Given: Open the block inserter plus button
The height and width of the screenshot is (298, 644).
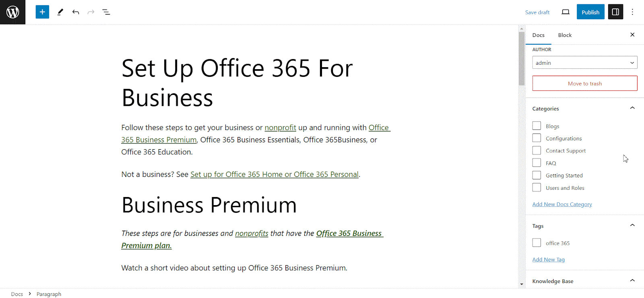Looking at the screenshot, I should pyautogui.click(x=42, y=12).
